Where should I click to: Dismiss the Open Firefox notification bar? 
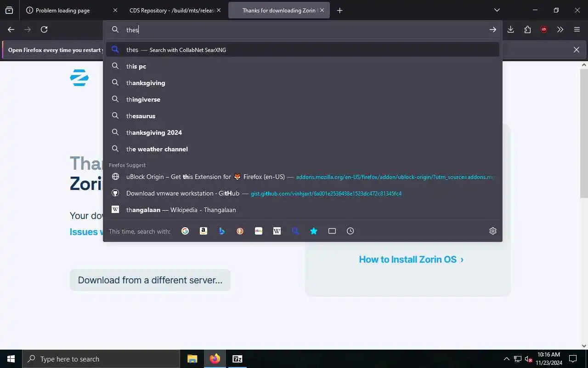coord(577,50)
